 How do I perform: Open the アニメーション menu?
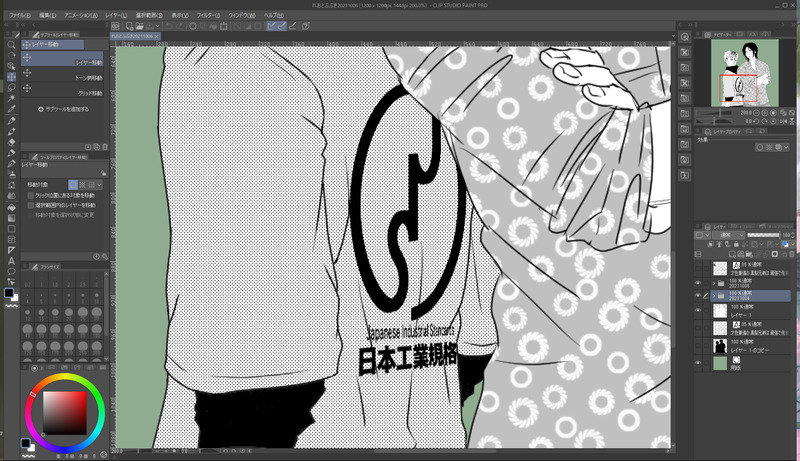click(x=81, y=15)
